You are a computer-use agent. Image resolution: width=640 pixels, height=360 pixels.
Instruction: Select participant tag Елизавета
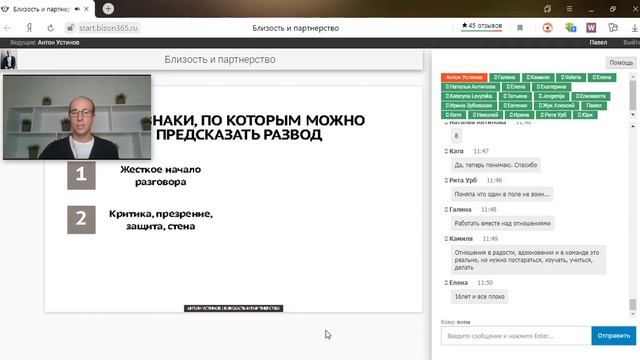591,96
